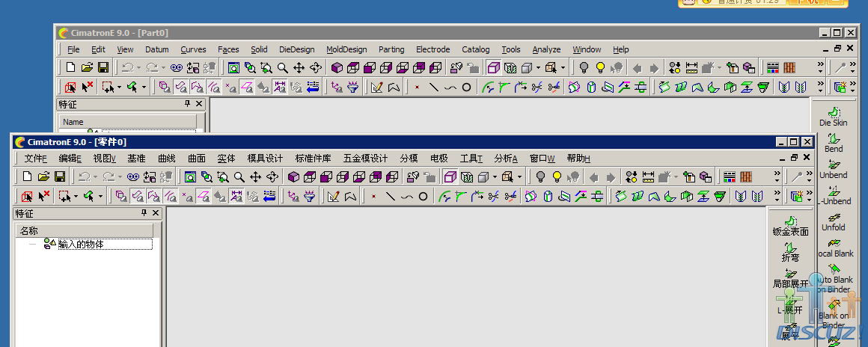The height and width of the screenshot is (347, 868).
Task: Click gray unlit light bulb icon in front window
Action: [540, 177]
